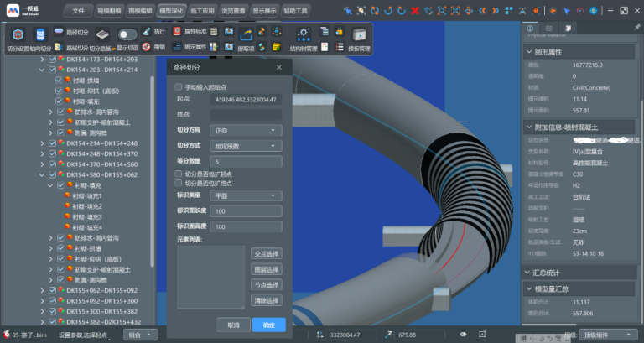Select the 轴向切分 axial split tool
644x343 pixels.
click(40, 40)
